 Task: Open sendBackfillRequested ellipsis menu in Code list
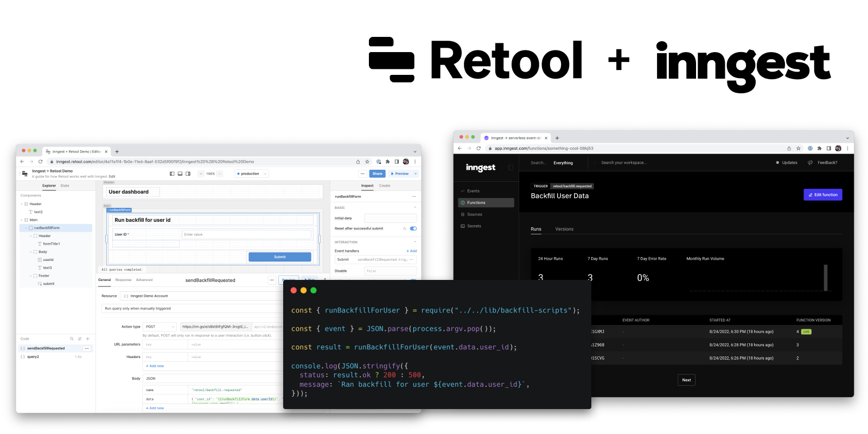[x=87, y=348]
